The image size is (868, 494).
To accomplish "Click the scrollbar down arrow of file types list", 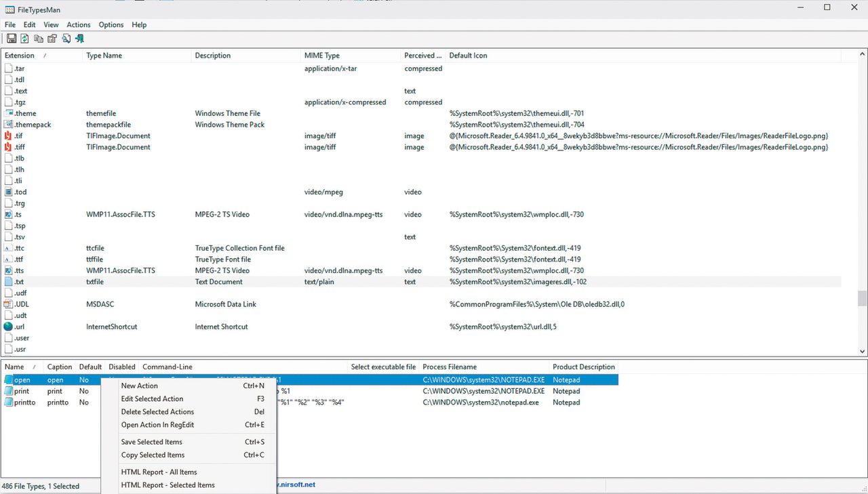I will click(862, 352).
